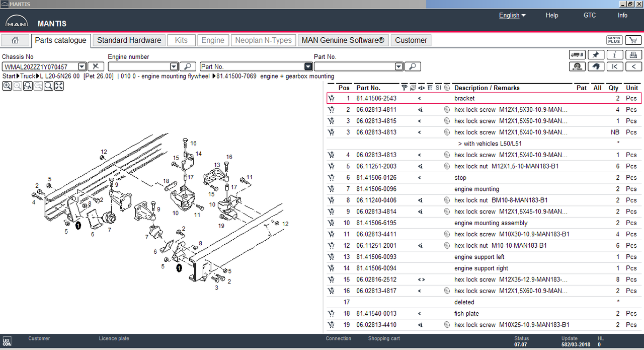644x350 pixels.
Task: Open GTC link in header
Action: pos(590,15)
